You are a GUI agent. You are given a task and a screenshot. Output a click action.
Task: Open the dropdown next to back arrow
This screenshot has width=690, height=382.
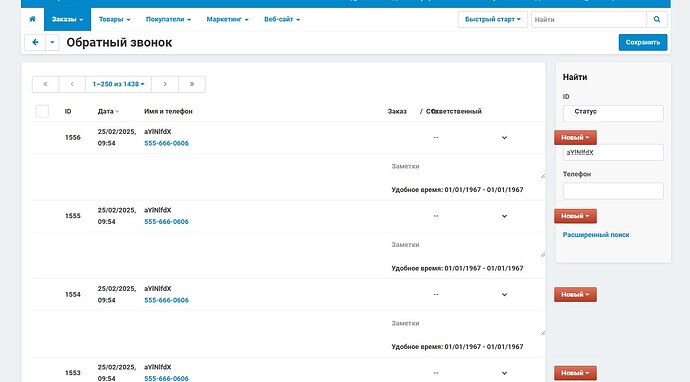tap(52, 42)
